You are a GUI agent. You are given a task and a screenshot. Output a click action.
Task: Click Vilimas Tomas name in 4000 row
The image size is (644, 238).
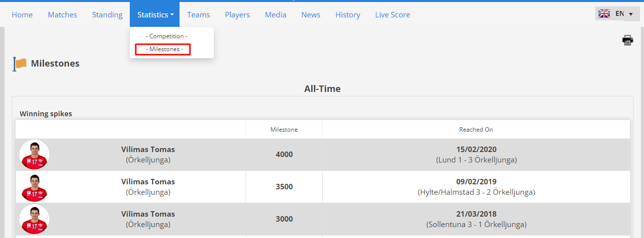coord(148,150)
